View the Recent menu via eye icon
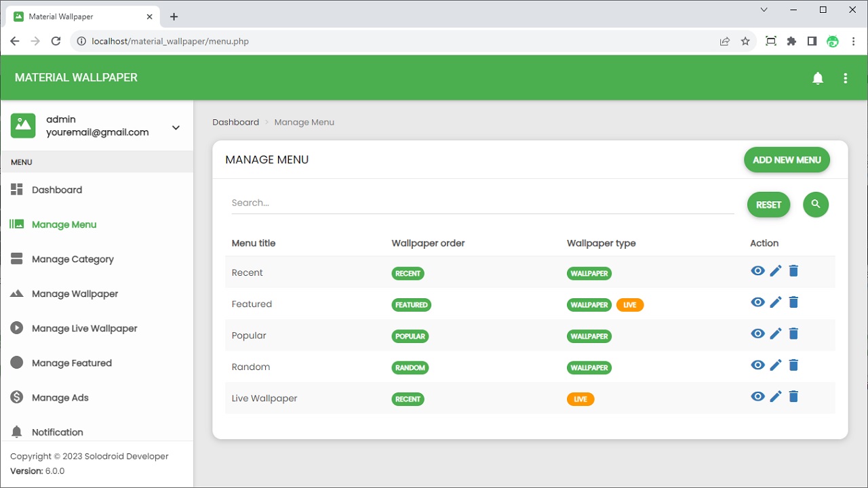The image size is (868, 488). 757,271
